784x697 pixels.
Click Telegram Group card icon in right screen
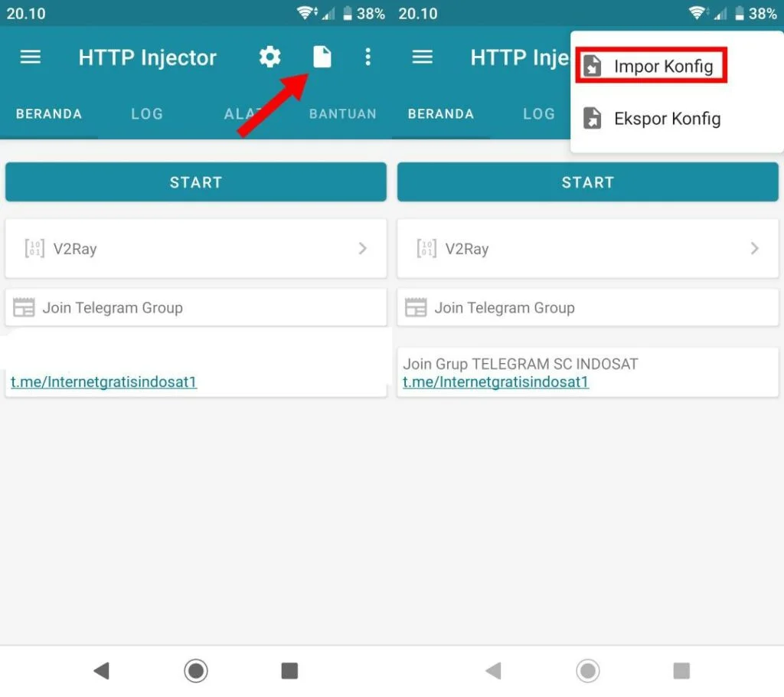416,307
